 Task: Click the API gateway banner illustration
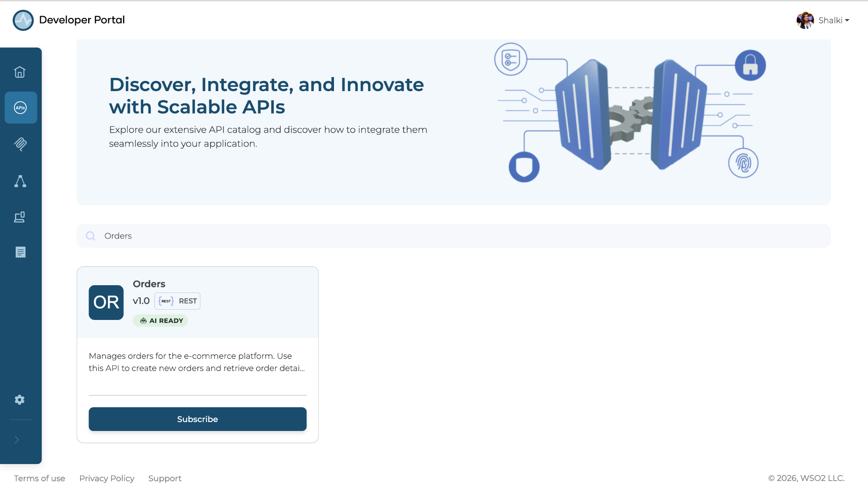pyautogui.click(x=630, y=113)
